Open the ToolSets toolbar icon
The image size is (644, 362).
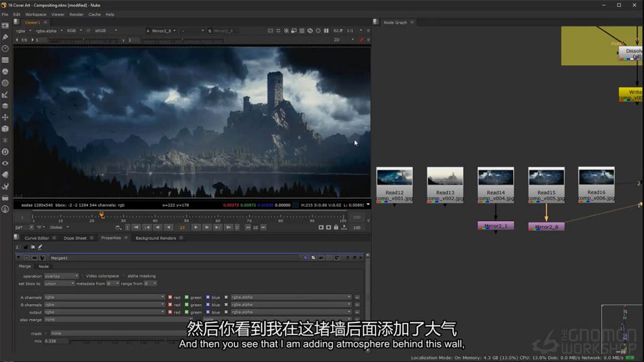click(5, 186)
